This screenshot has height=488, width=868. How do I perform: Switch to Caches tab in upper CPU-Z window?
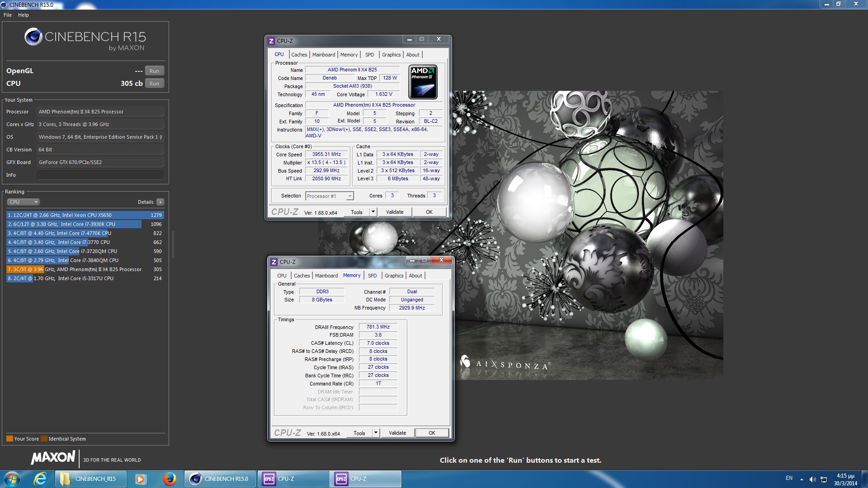[299, 55]
